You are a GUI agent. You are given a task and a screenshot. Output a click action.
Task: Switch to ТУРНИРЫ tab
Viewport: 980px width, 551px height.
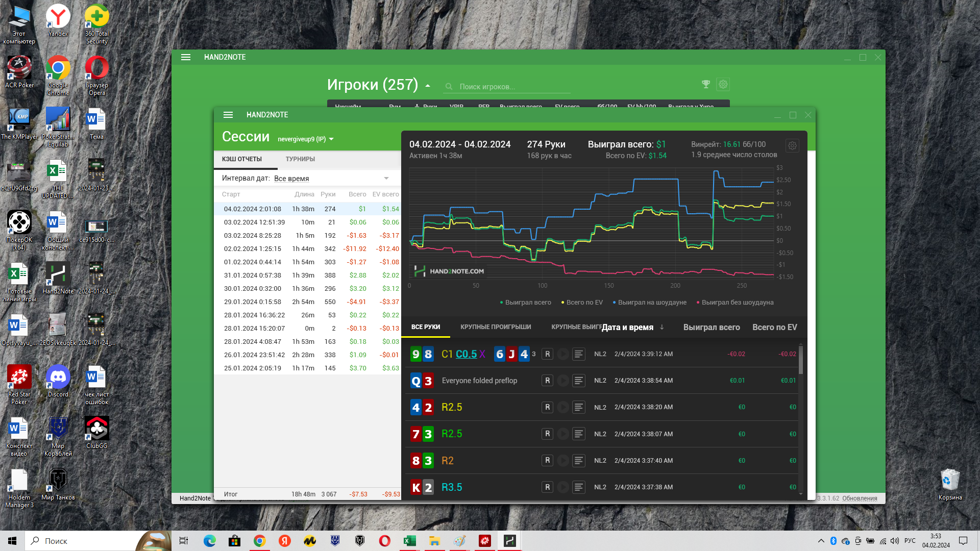[300, 159]
